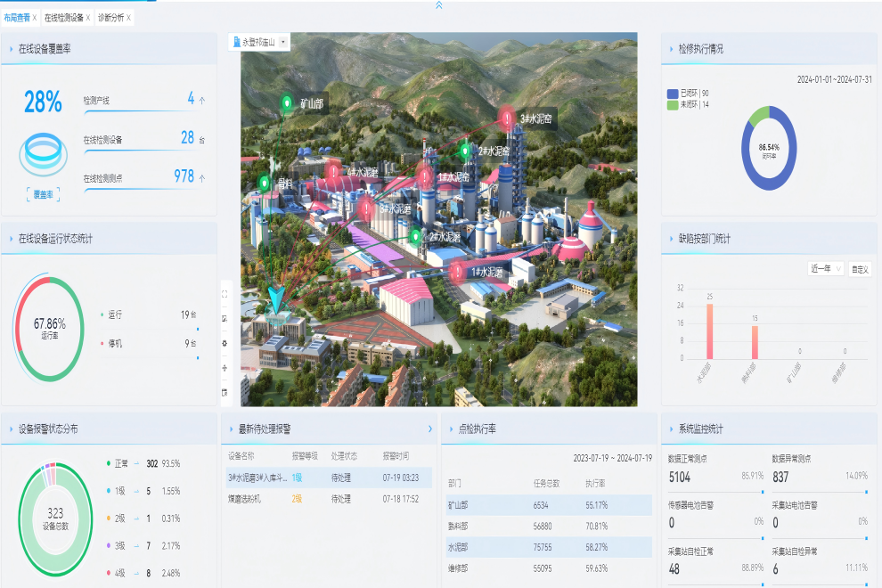This screenshot has width=882, height=588.
Task: Click the move/pan icon on map toolbar
Action: [x=224, y=367]
